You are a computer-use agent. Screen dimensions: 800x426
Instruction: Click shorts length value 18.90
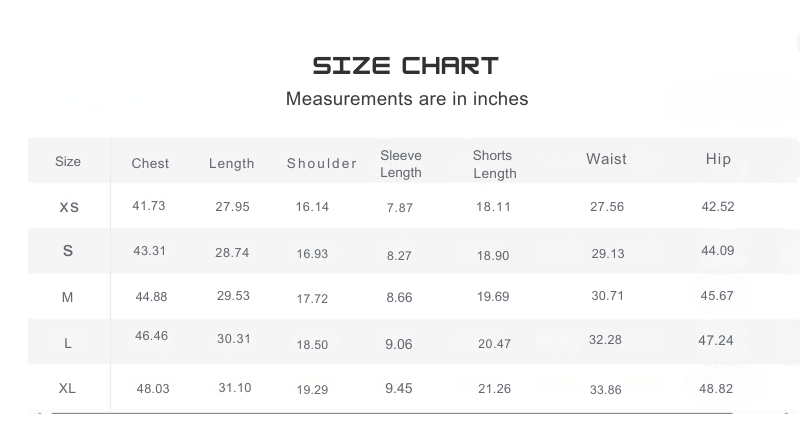[493, 256]
